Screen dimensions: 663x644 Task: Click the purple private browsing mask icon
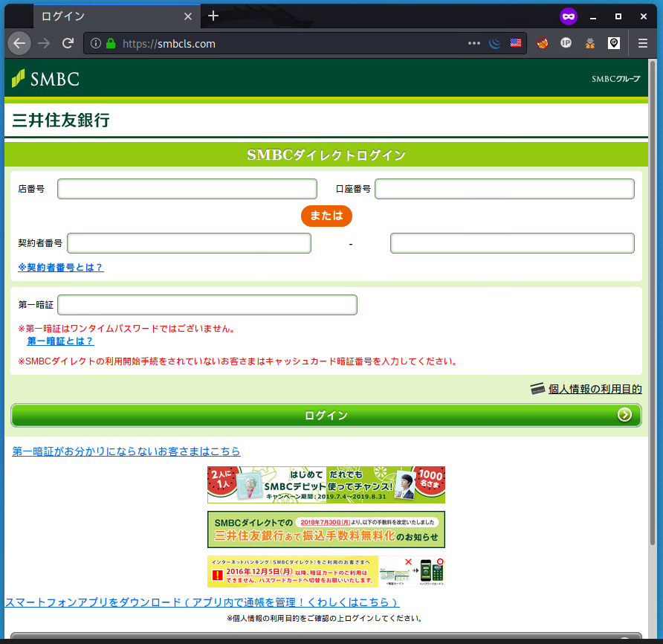click(x=569, y=16)
